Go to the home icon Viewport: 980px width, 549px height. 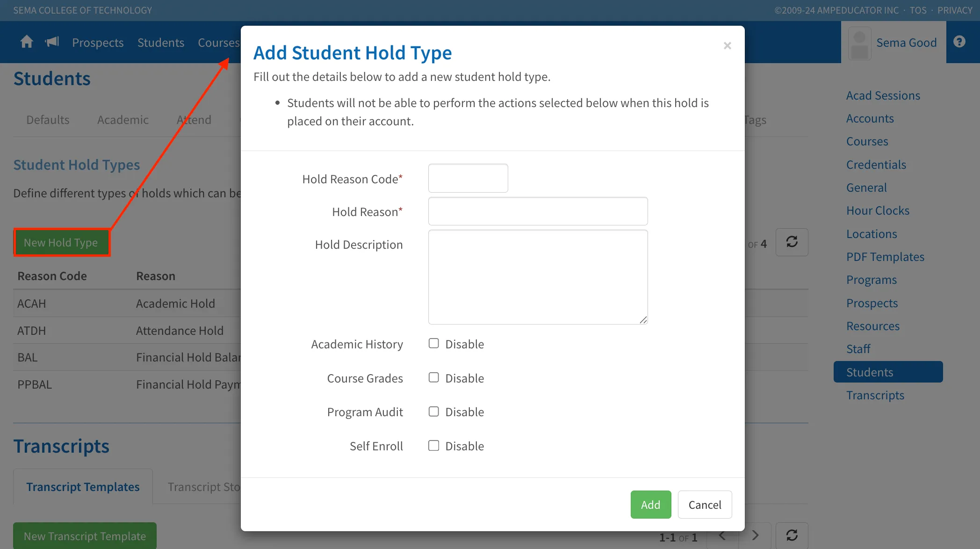(27, 42)
